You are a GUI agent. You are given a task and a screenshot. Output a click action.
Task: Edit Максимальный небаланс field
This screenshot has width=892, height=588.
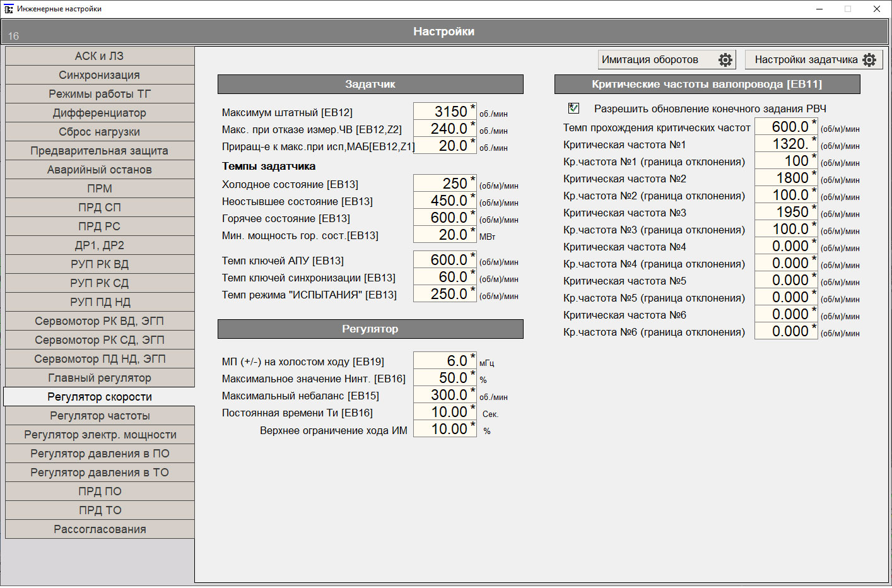445,395
